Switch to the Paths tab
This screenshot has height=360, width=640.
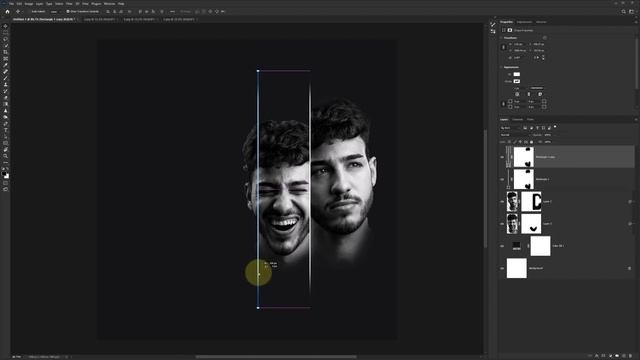coord(530,120)
